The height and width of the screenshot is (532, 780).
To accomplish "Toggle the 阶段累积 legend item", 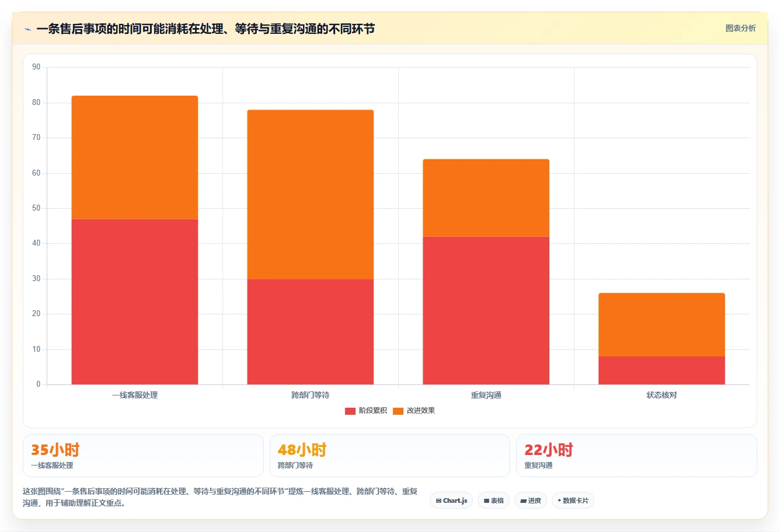I will tap(366, 411).
